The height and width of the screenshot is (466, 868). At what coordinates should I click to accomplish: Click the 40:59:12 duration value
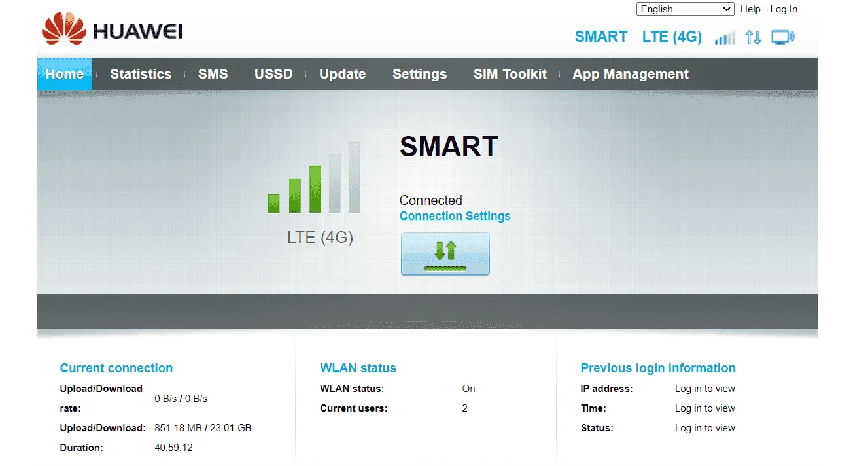(173, 448)
